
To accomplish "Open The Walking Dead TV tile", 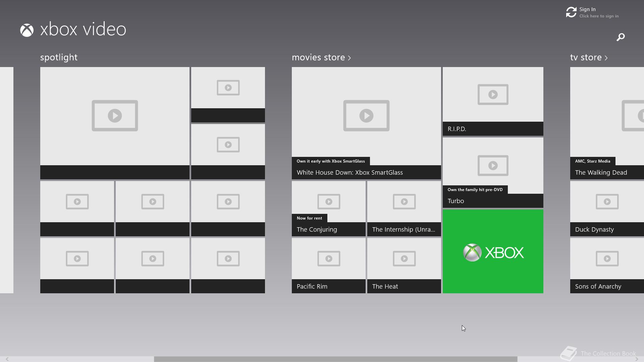I will click(x=607, y=123).
